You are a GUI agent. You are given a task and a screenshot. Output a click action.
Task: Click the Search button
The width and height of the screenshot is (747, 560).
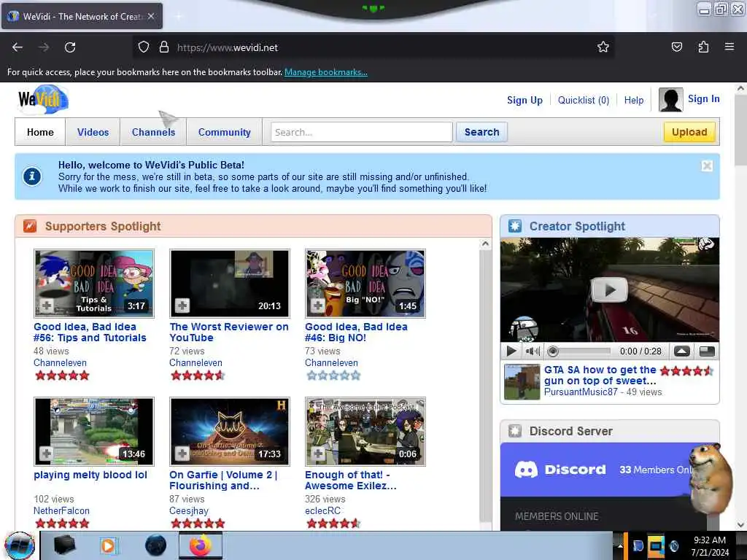click(481, 132)
